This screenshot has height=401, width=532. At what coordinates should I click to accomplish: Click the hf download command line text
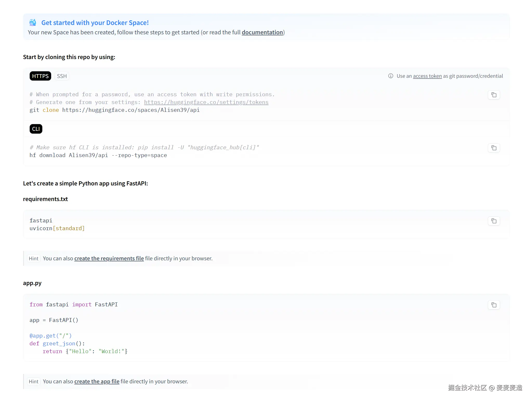(98, 155)
